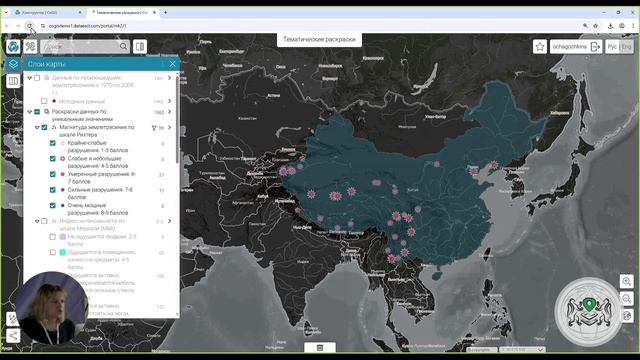The height and width of the screenshot is (360, 640).
Task: Click the violet swatch for Не ощущается людьми
Action: 62,237
